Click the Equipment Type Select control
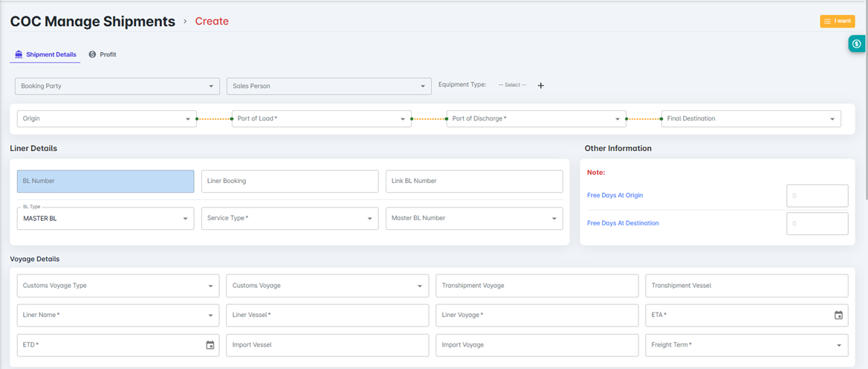The height and width of the screenshot is (369, 868). point(512,86)
